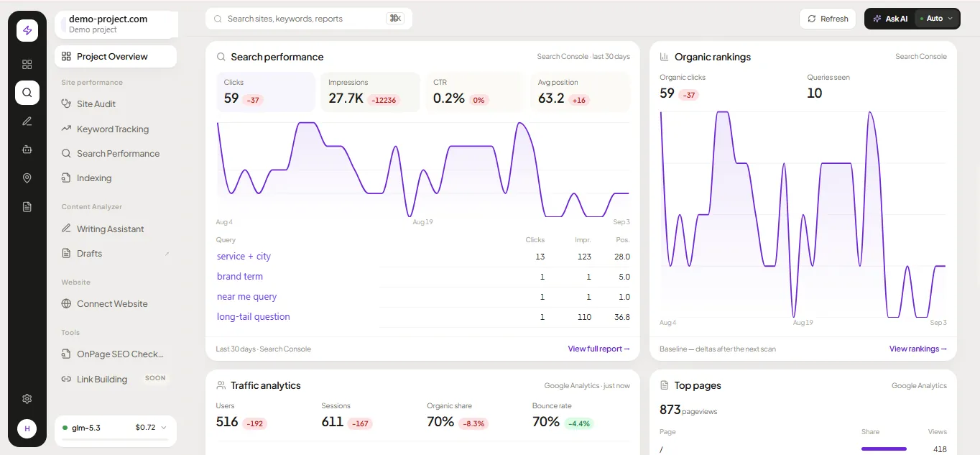The width and height of the screenshot is (980, 455).
Task: Click the Organic clicks value 59
Action: point(667,93)
